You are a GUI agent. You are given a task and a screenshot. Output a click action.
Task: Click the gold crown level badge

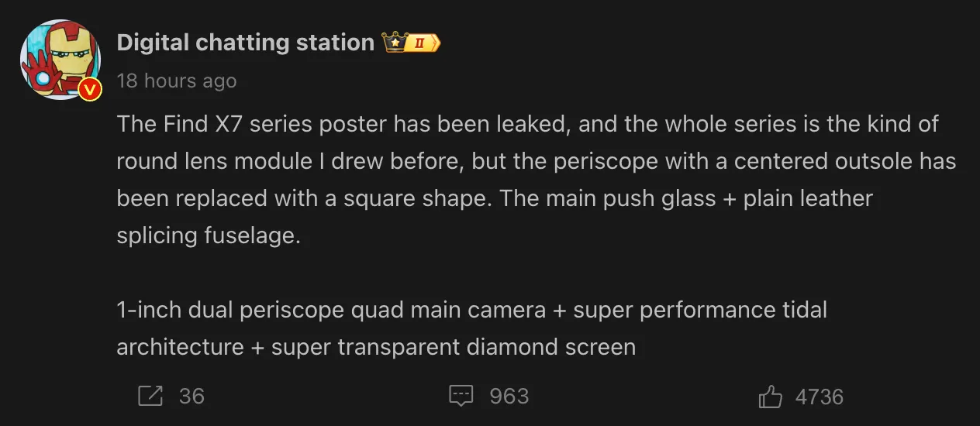coord(412,43)
